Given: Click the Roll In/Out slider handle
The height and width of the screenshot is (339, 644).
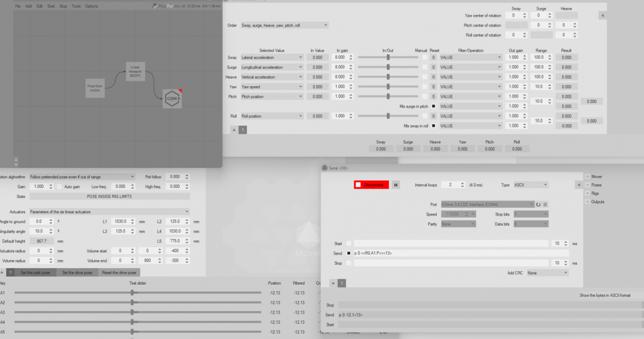Looking at the screenshot, I should (388, 116).
